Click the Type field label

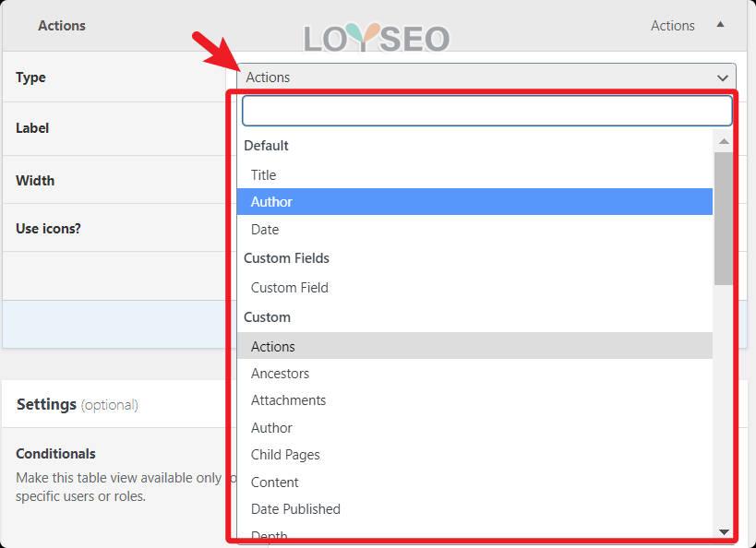click(x=30, y=77)
